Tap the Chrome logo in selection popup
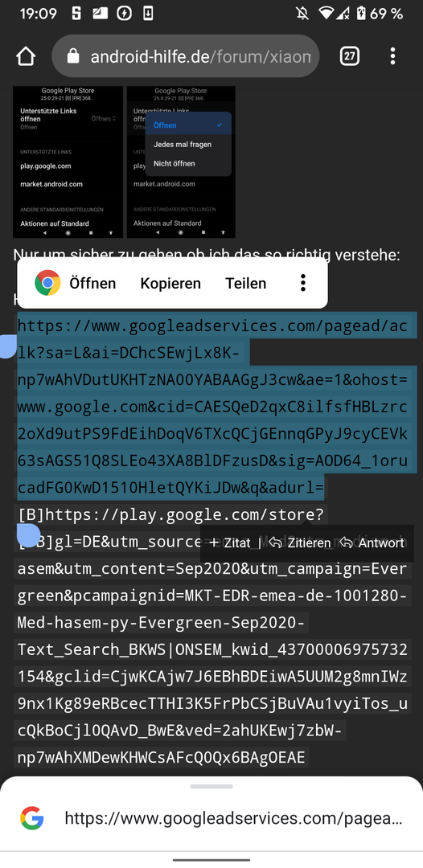This screenshot has height=868, width=423. (47, 283)
